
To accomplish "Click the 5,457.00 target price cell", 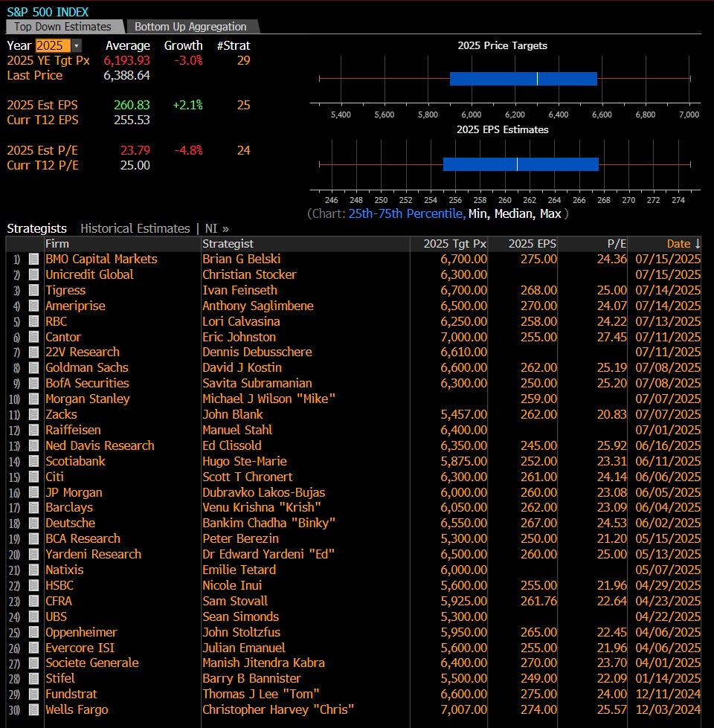I will coord(464,415).
